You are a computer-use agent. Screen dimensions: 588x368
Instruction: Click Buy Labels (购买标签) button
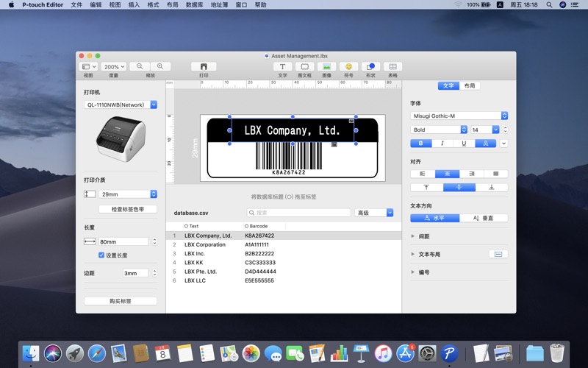[121, 301]
